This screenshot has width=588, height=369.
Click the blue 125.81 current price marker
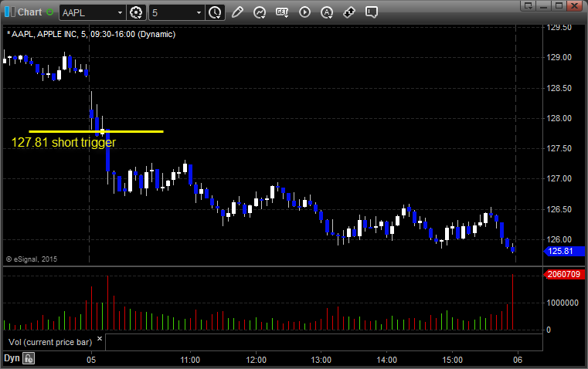[x=564, y=251]
